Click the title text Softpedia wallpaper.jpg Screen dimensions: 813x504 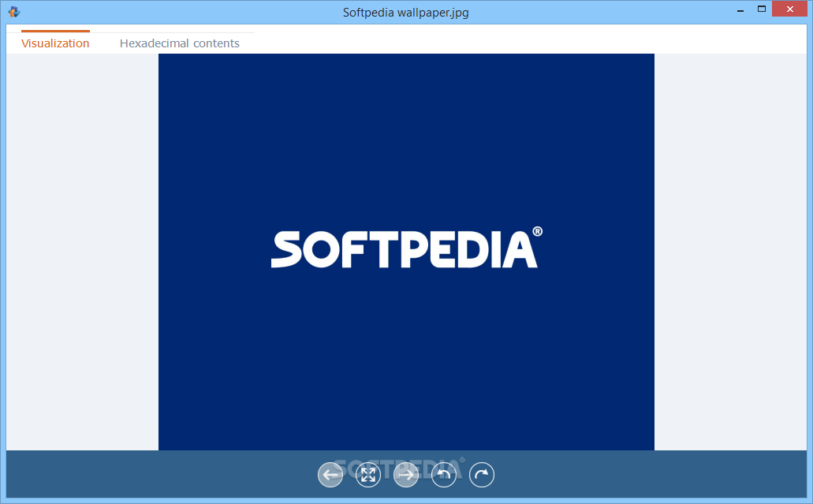(x=406, y=13)
